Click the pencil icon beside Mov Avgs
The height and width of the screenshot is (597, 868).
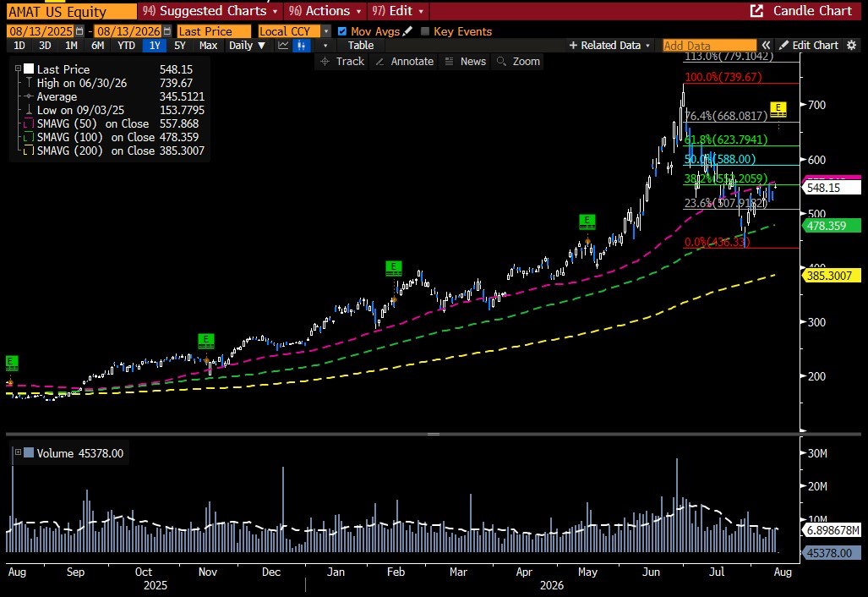pos(408,31)
